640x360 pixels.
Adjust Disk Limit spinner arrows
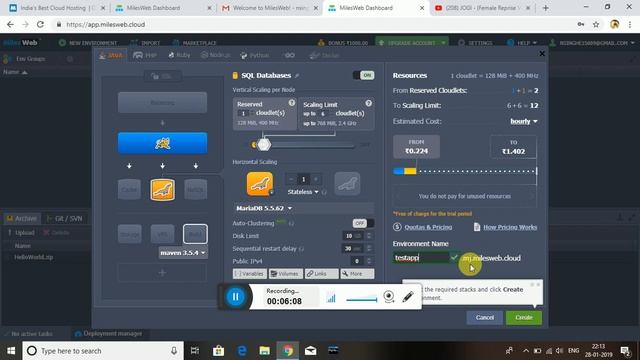(369, 236)
